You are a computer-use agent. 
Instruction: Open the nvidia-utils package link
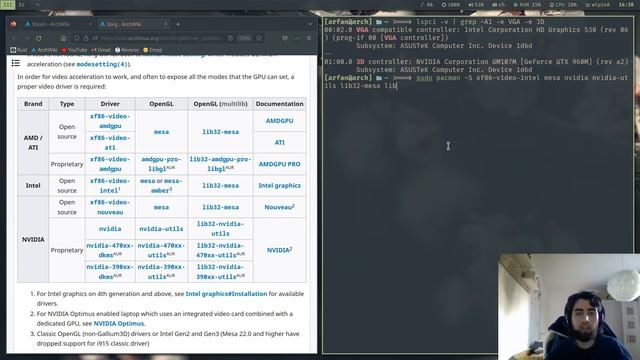click(x=161, y=229)
